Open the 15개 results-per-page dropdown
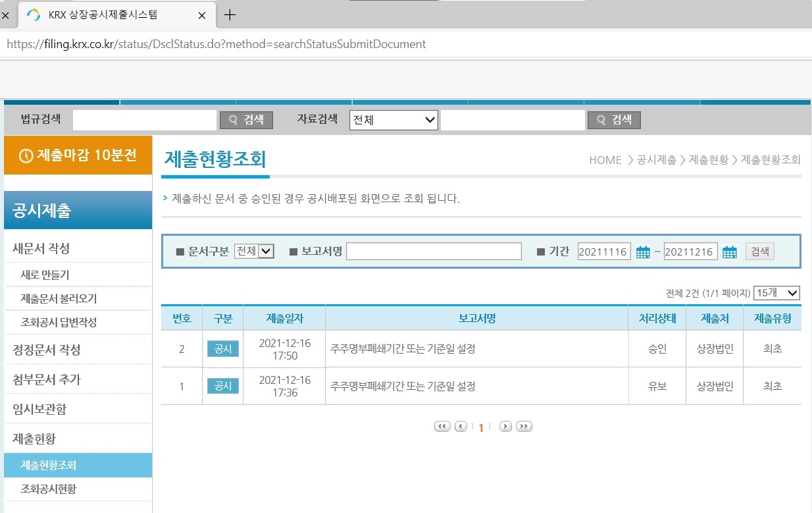The image size is (812, 513). click(x=776, y=292)
